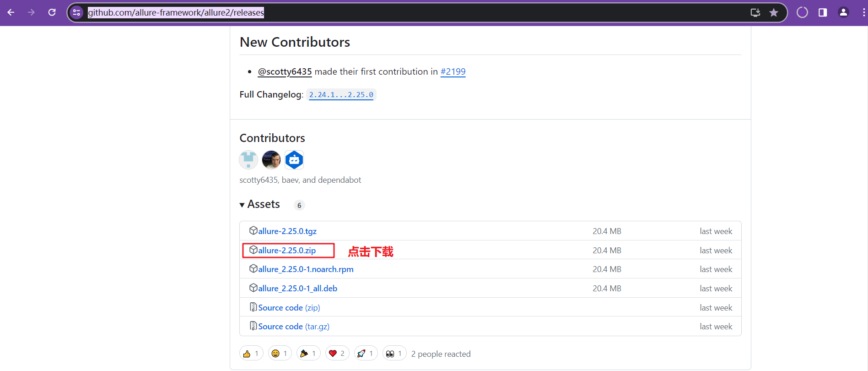Toggle browser side panel icon
Viewport: 868px width, 371px height.
pos(823,12)
